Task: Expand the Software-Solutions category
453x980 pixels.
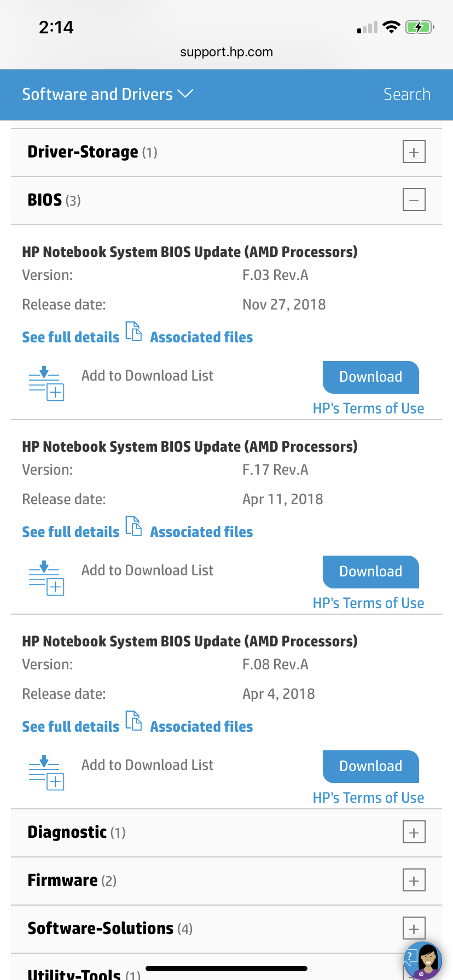Action: [x=414, y=929]
